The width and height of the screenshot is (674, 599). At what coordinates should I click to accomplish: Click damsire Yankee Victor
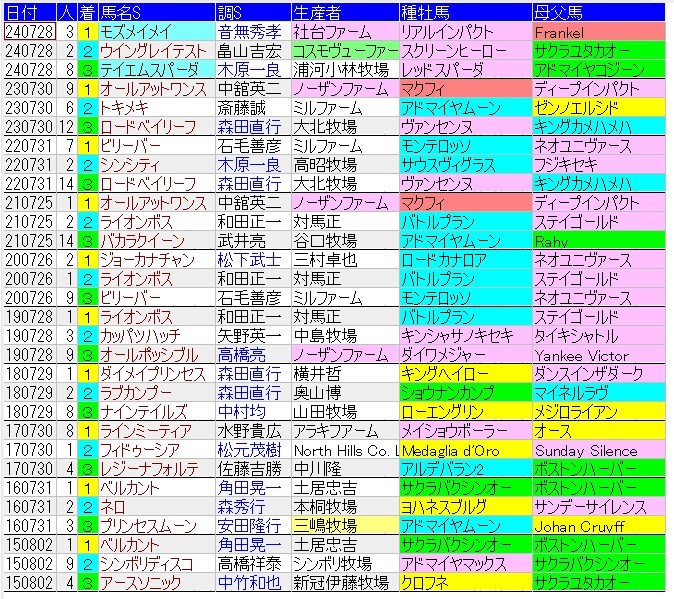pos(599,355)
